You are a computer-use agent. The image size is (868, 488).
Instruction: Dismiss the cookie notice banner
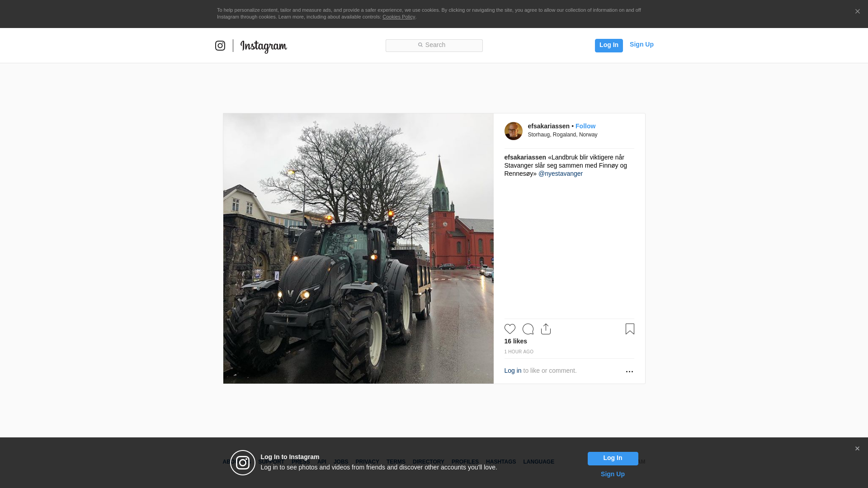pyautogui.click(x=857, y=11)
